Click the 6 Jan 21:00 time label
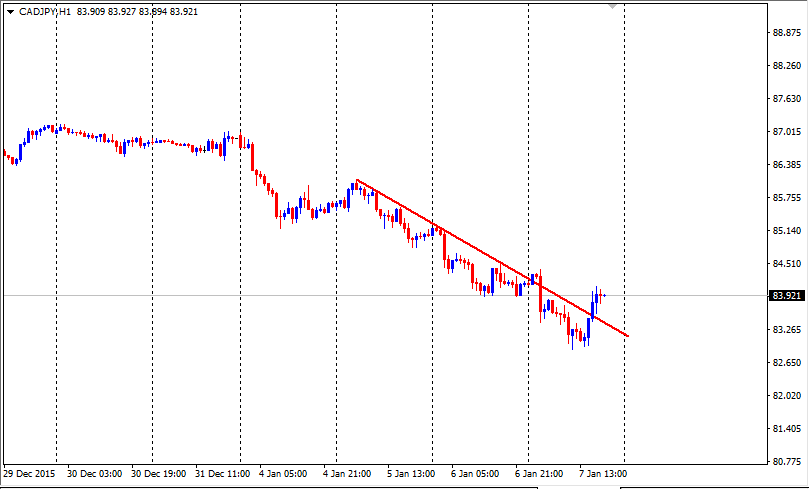Viewport: 809px width, 489px height. click(539, 474)
